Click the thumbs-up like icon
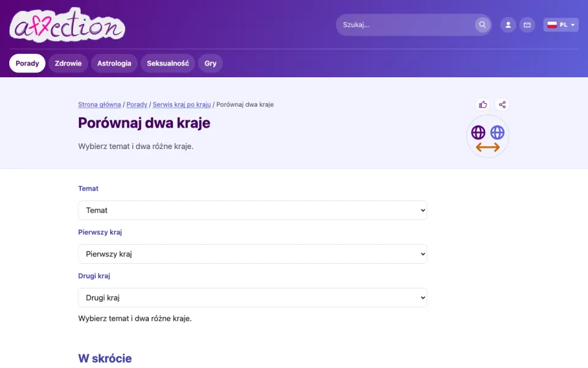Viewport: 588px width, 368px height. 483,104
